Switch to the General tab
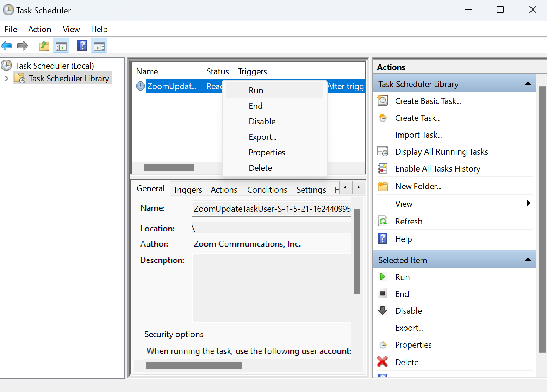Image resolution: width=547 pixels, height=392 pixels. [x=151, y=188]
